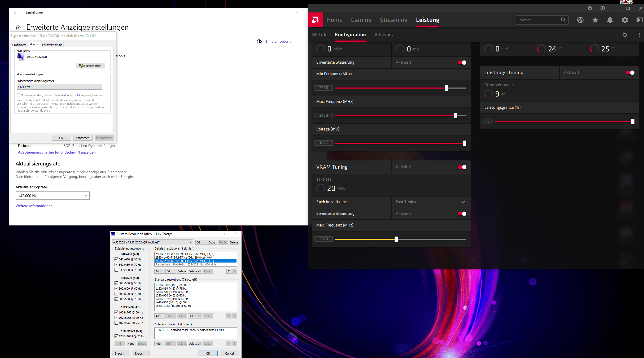Click the home icon in Einstellungen

18,27
